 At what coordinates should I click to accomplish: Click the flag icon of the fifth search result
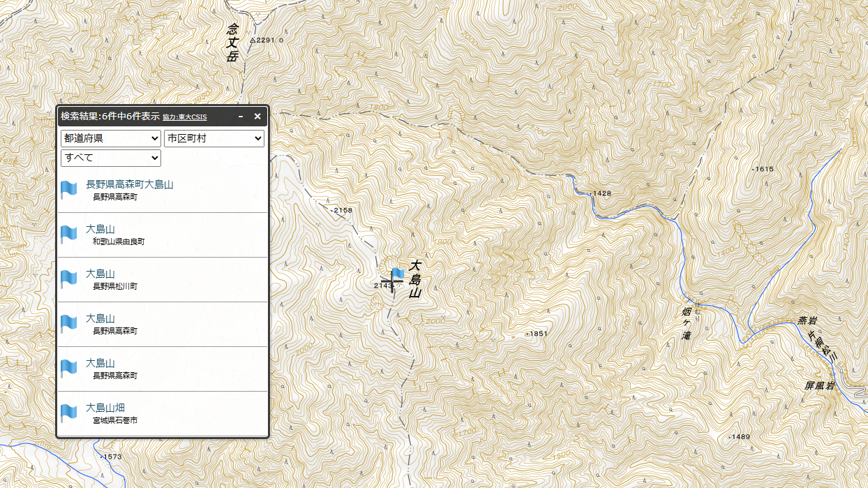click(x=68, y=369)
